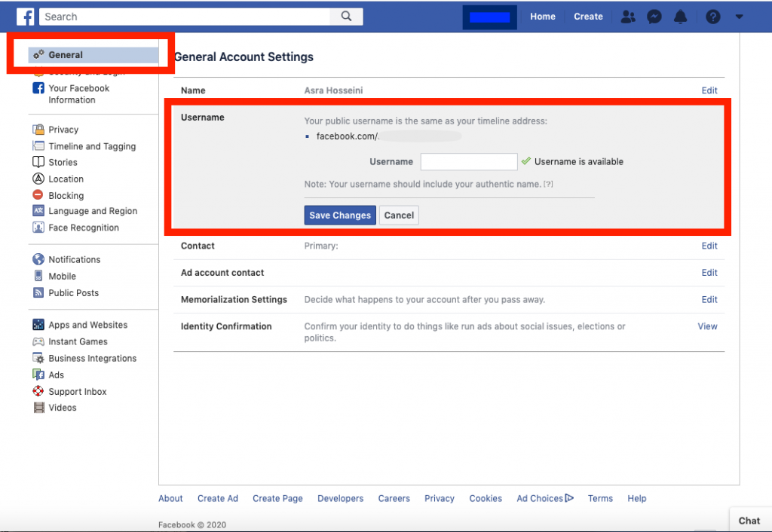This screenshot has height=532, width=772.
Task: Expand the Chat panel
Action: pyautogui.click(x=749, y=520)
